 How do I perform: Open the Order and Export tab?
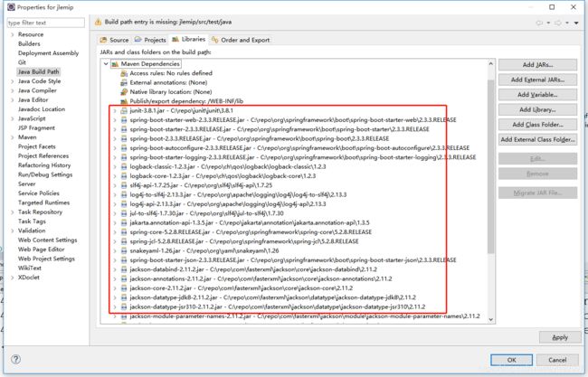[241, 40]
